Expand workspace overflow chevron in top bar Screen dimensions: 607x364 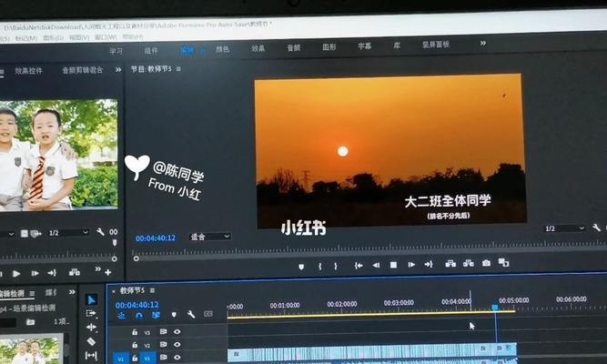click(x=483, y=43)
